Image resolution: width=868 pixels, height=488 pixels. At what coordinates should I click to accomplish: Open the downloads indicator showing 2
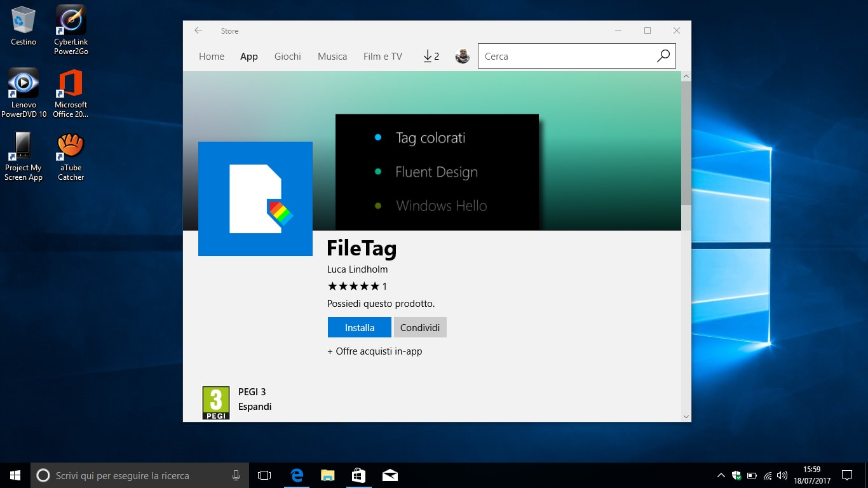click(431, 57)
